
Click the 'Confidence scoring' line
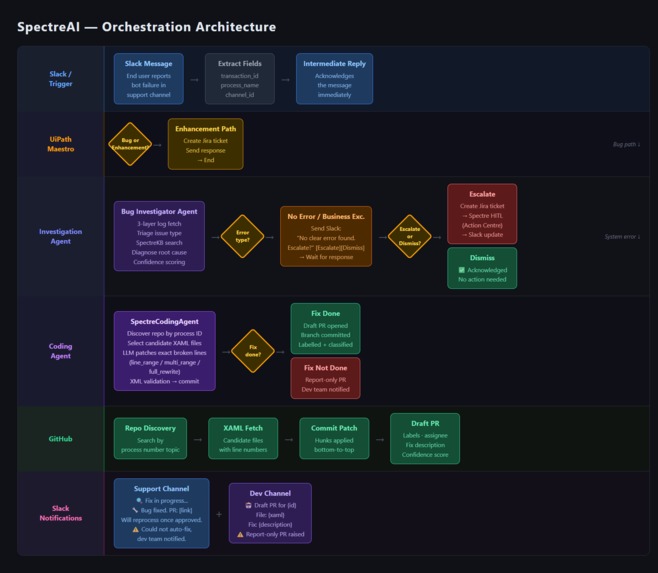159,262
